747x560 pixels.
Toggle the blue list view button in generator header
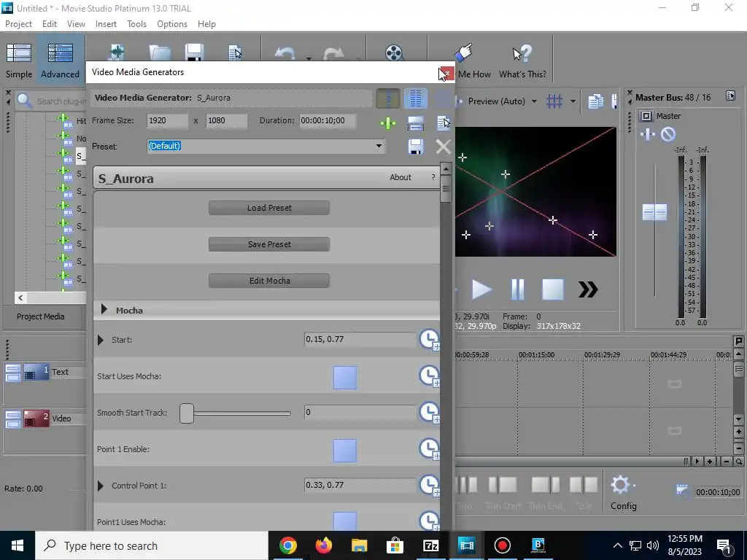(415, 98)
